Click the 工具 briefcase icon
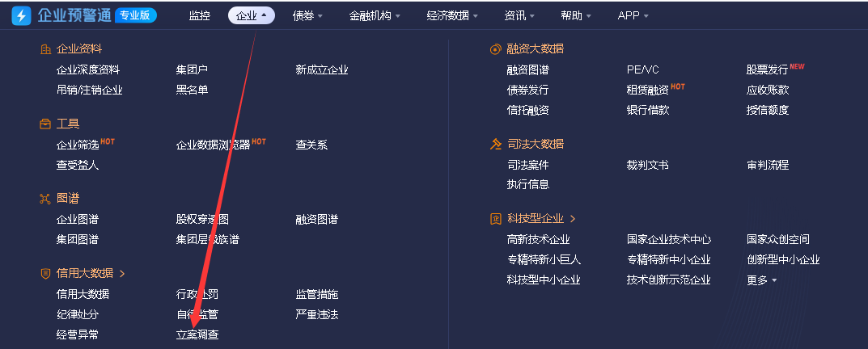The image size is (868, 349). click(45, 124)
